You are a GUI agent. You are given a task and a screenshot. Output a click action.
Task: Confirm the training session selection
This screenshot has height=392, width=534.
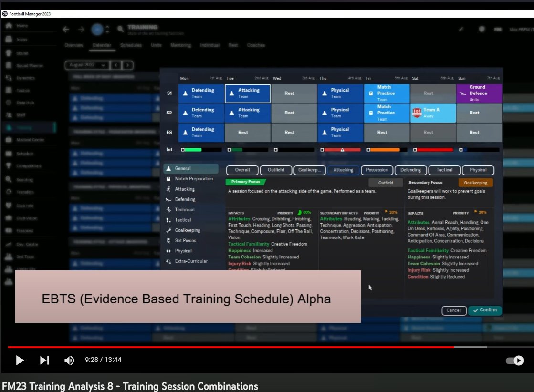485,310
